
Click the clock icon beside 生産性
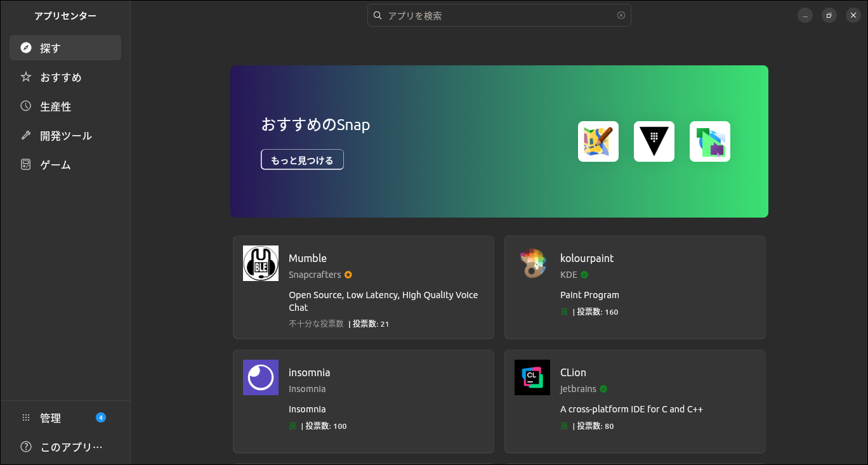click(26, 106)
